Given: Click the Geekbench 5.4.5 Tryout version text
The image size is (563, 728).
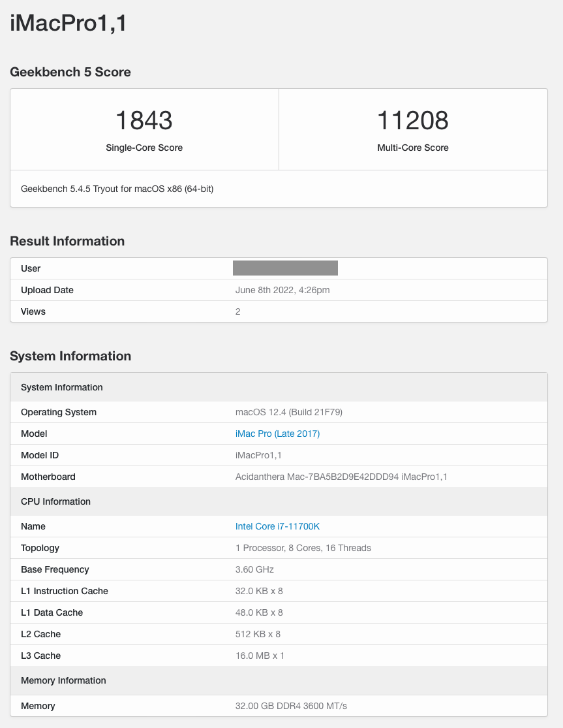Looking at the screenshot, I should coord(117,189).
